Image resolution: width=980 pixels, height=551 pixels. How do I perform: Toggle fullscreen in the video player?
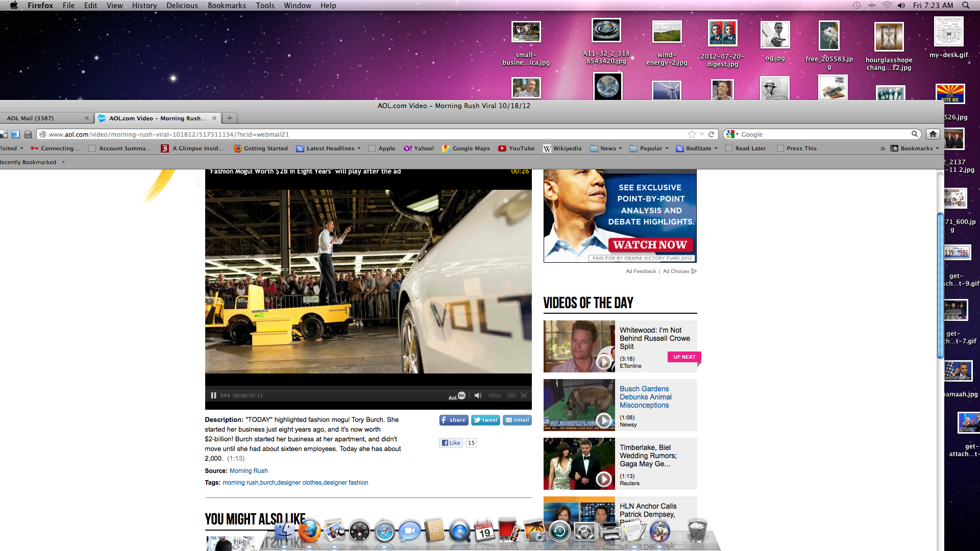click(x=524, y=395)
